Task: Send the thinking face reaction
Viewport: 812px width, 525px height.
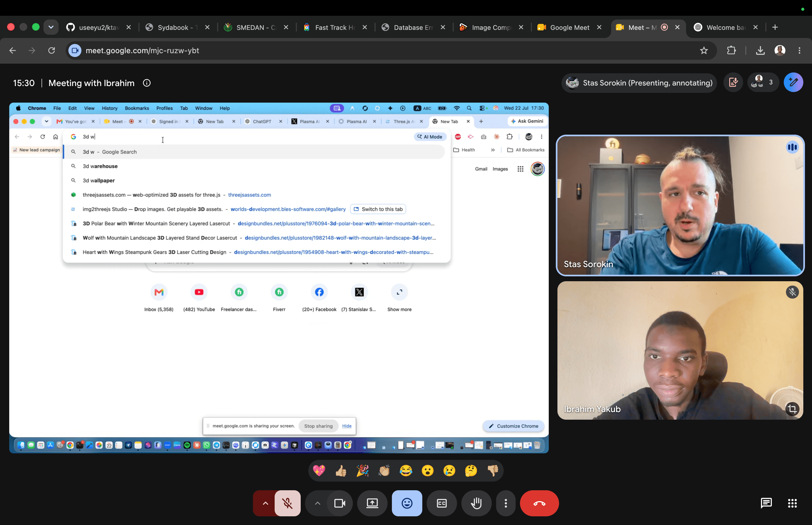Action: tap(471, 471)
